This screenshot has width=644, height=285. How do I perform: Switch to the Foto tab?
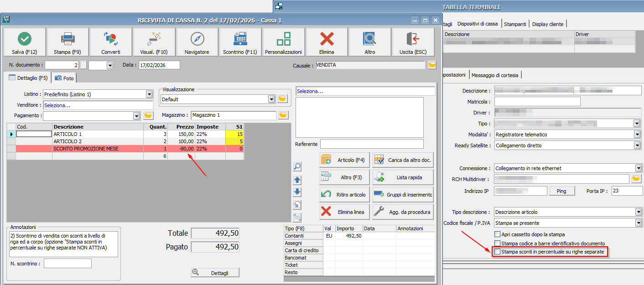coord(64,78)
